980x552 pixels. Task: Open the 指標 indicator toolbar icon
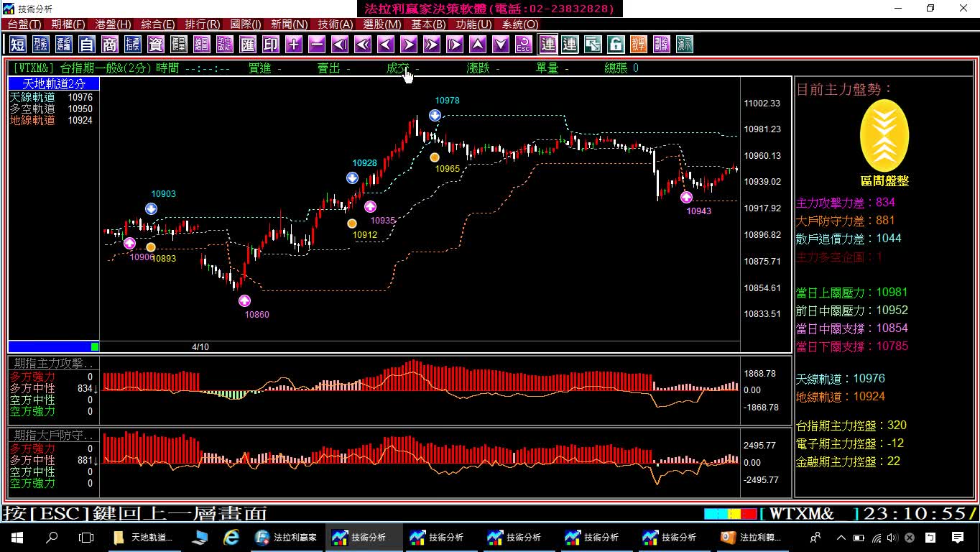[133, 45]
